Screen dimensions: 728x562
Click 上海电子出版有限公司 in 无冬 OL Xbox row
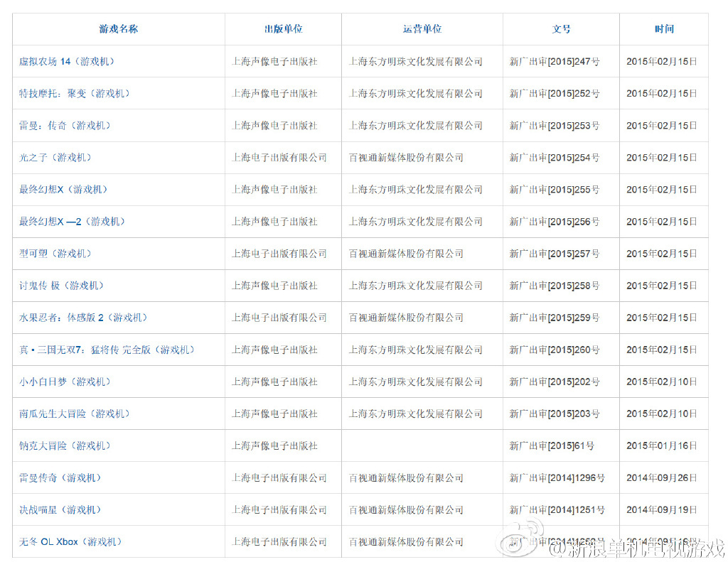[x=279, y=541]
